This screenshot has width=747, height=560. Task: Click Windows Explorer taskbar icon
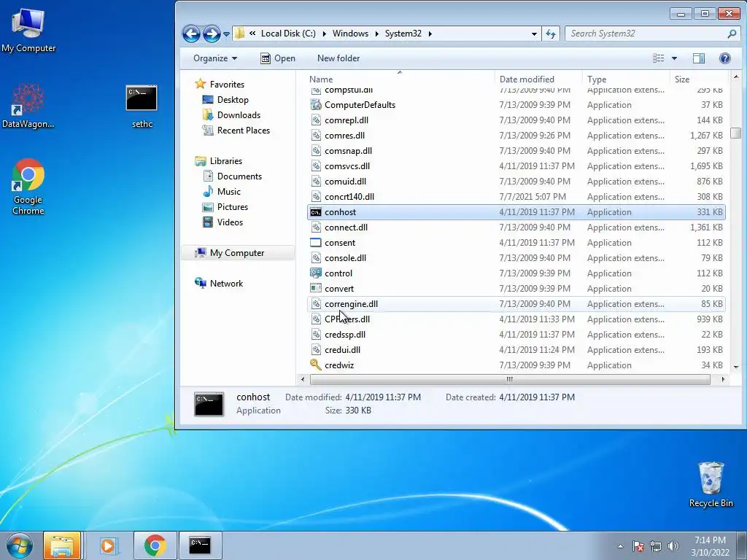62,545
